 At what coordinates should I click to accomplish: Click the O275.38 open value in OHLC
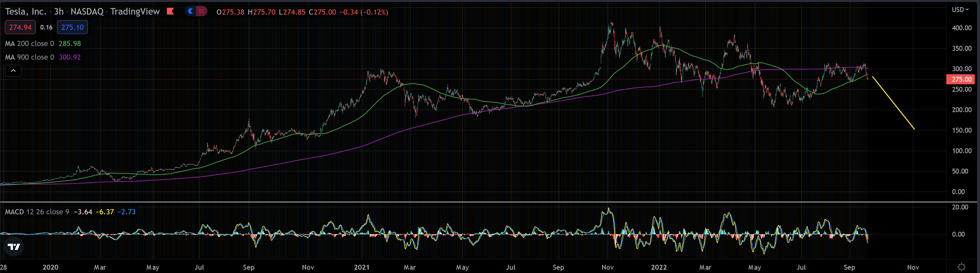(x=230, y=12)
